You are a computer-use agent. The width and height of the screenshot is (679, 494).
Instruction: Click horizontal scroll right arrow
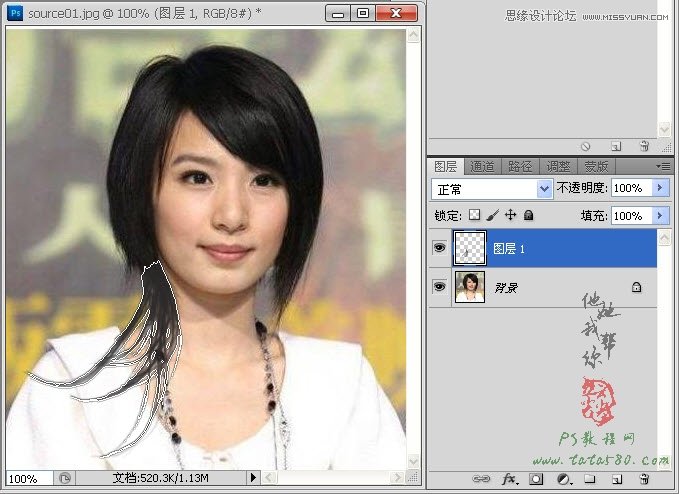coord(396,478)
